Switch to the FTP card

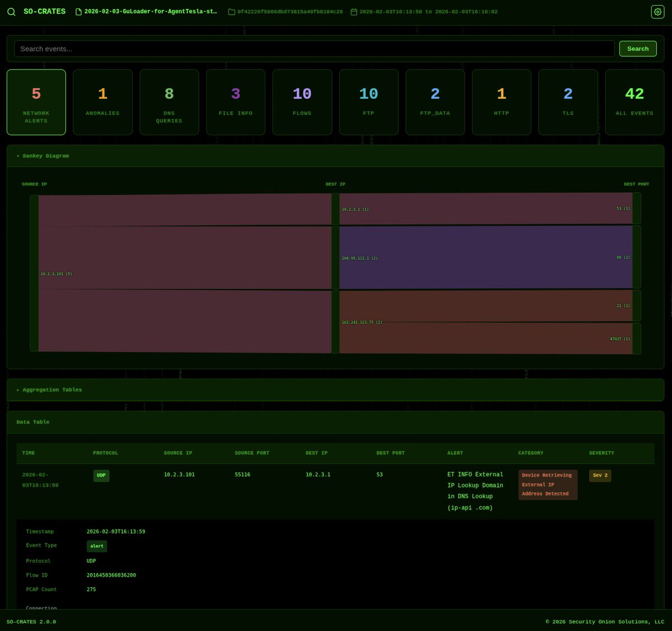[x=368, y=102]
